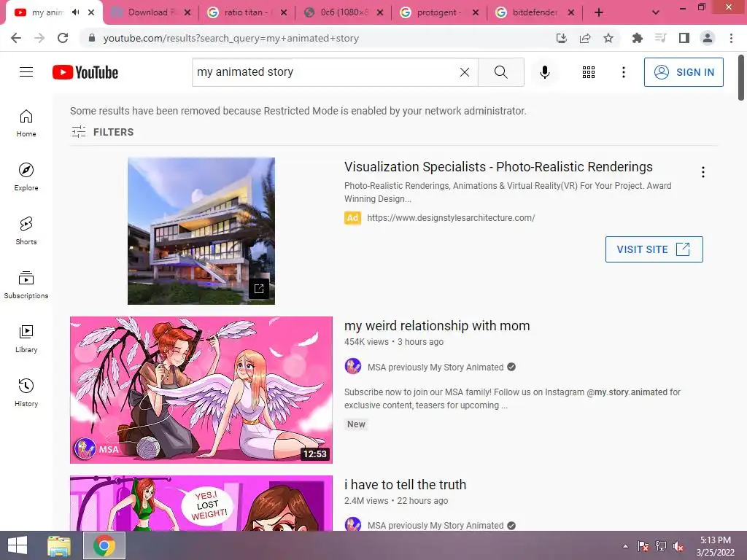Image resolution: width=747 pixels, height=560 pixels.
Task: Click the channel avatar for first MSA video
Action: (352, 367)
